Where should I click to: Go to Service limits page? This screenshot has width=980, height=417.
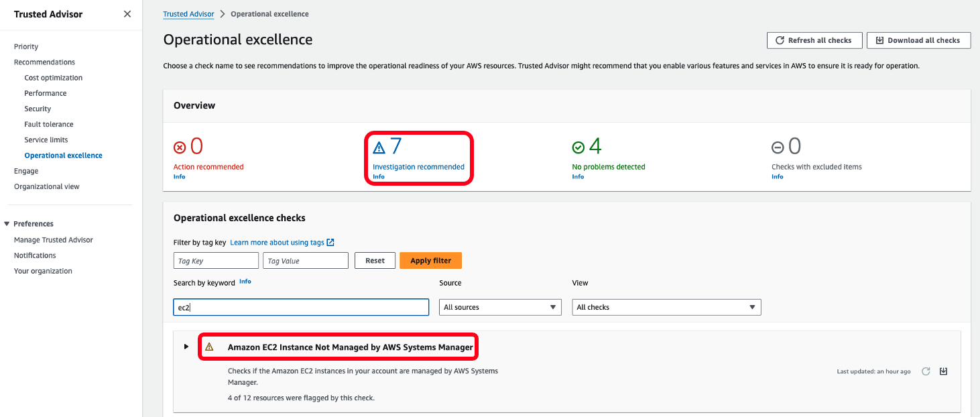46,139
